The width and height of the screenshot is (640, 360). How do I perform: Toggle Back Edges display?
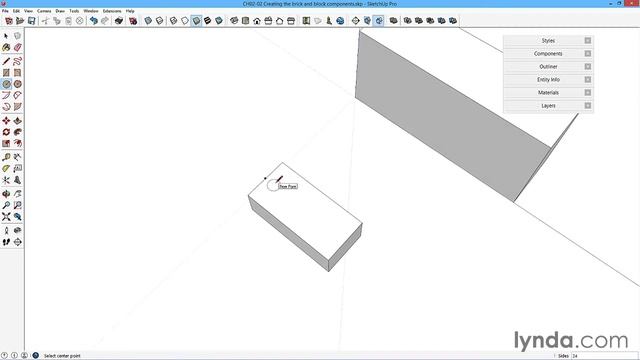click(160, 21)
